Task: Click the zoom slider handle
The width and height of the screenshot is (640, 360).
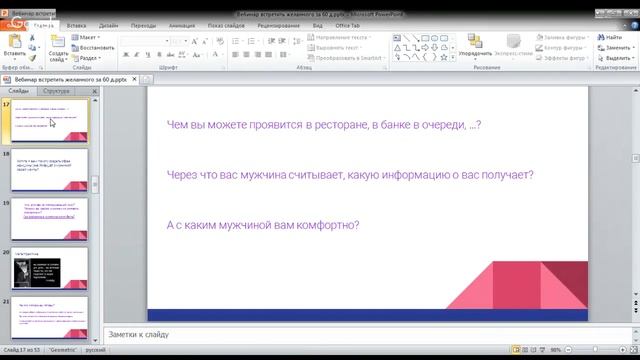Action: click(x=595, y=350)
